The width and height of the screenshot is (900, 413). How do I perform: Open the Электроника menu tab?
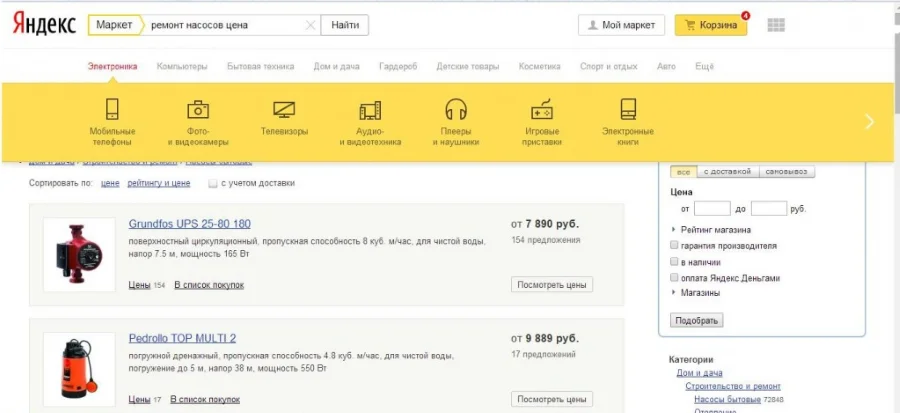(x=112, y=67)
